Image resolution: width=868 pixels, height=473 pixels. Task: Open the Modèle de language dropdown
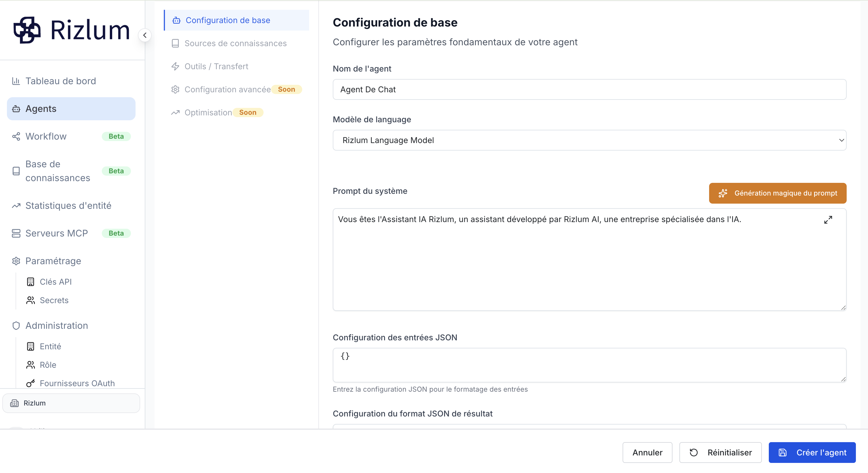pyautogui.click(x=589, y=140)
